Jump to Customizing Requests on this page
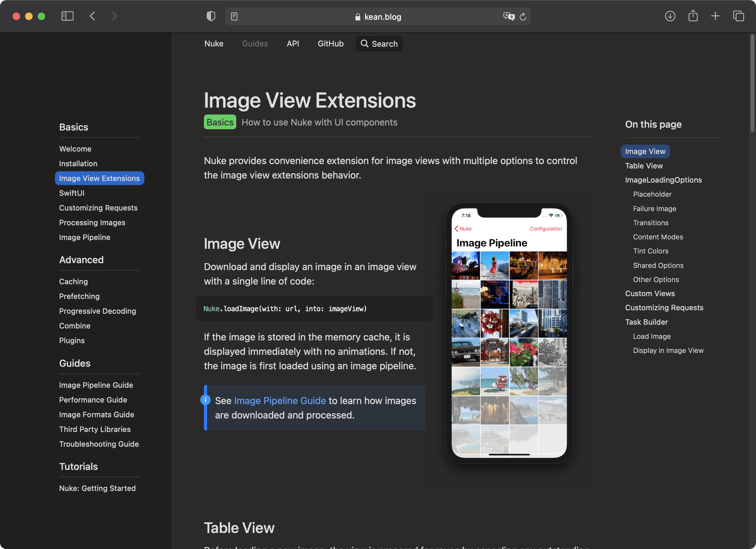This screenshot has width=756, height=549. pos(664,308)
